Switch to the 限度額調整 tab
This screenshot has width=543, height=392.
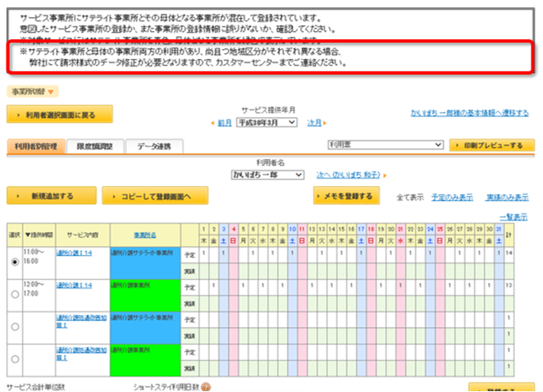click(x=95, y=147)
